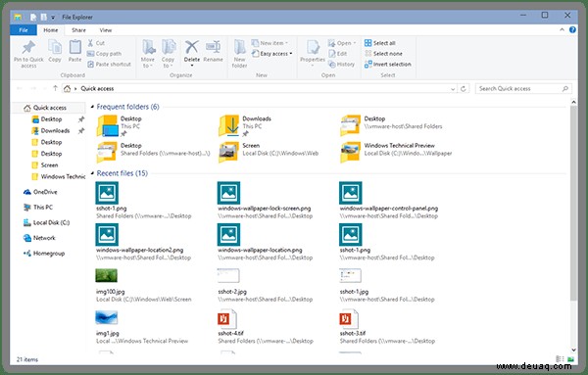Click the Edit command in Open group
The image size is (588, 375).
pyautogui.click(x=337, y=54)
